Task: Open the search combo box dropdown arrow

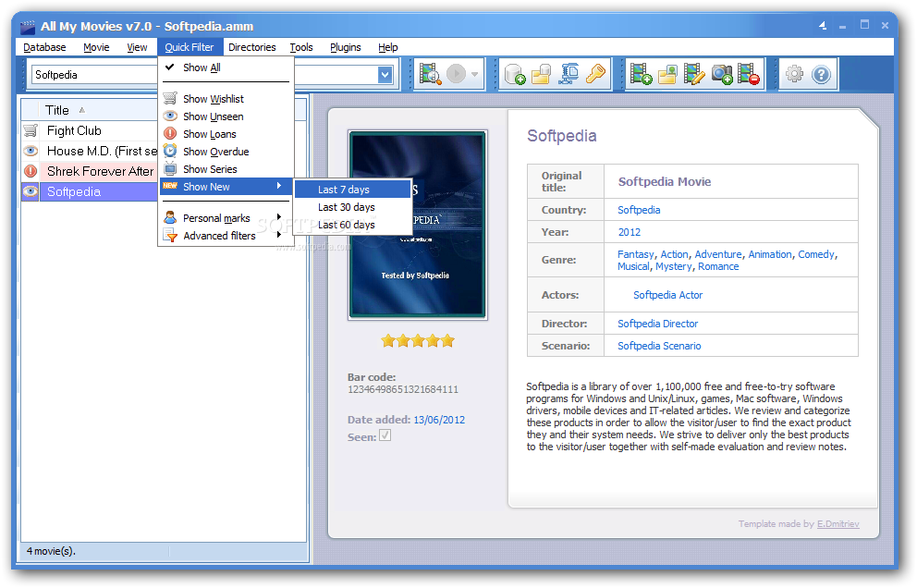Action: click(385, 75)
